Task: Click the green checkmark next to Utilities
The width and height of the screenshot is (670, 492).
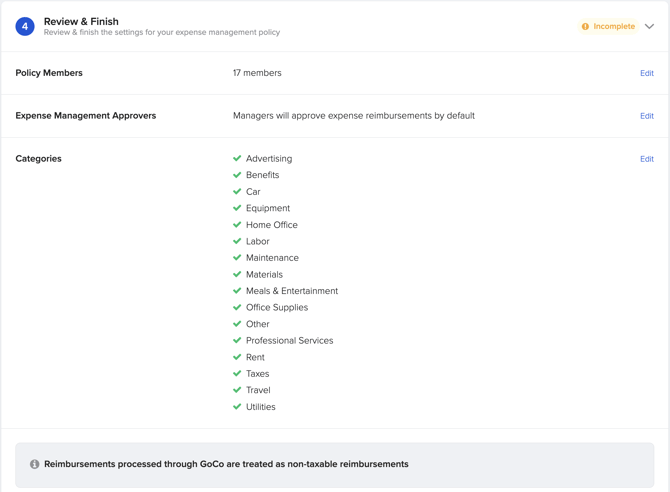Action: pos(237,407)
